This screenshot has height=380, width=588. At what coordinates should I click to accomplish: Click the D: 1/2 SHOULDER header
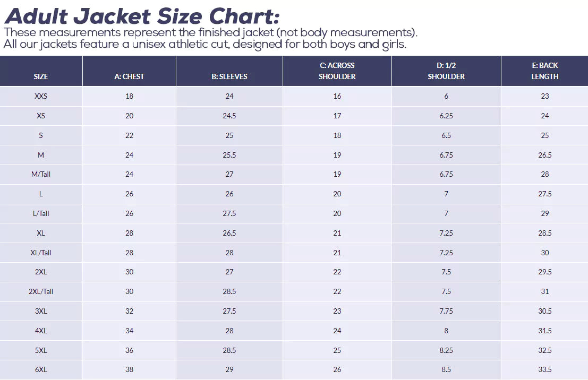[x=446, y=71]
